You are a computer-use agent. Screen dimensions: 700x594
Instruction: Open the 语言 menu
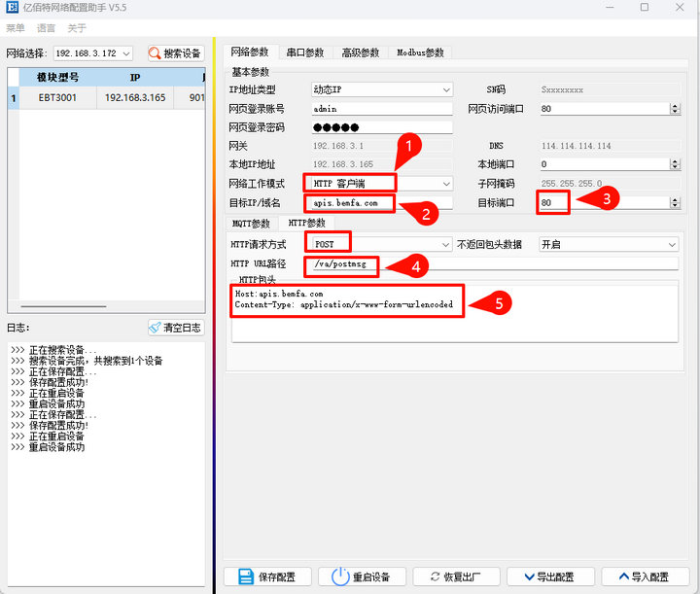pos(46,28)
